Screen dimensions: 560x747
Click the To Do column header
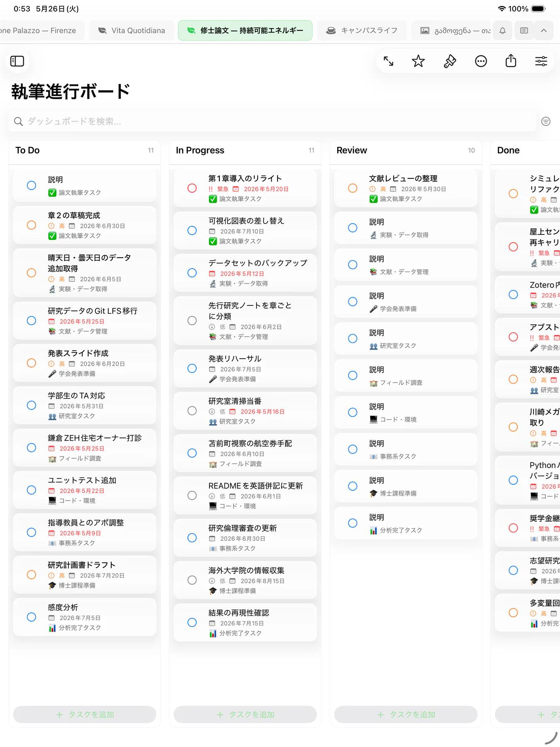click(x=85, y=151)
